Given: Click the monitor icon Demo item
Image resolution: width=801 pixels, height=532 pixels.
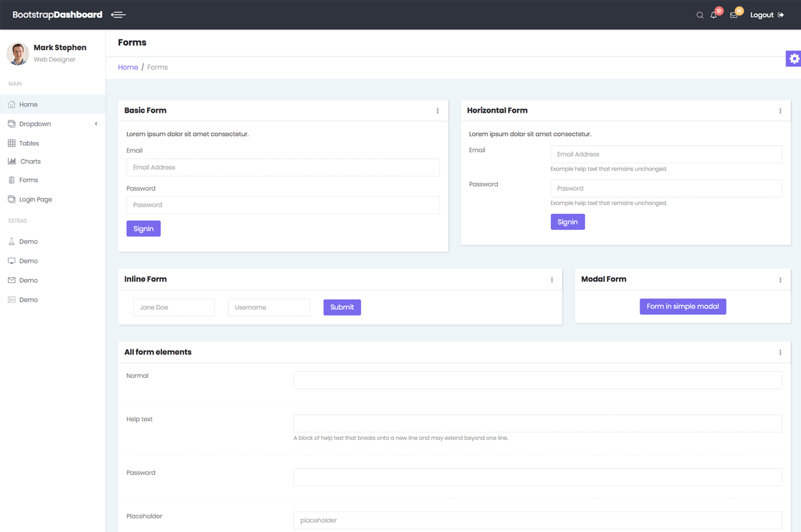Looking at the screenshot, I should click(11, 261).
